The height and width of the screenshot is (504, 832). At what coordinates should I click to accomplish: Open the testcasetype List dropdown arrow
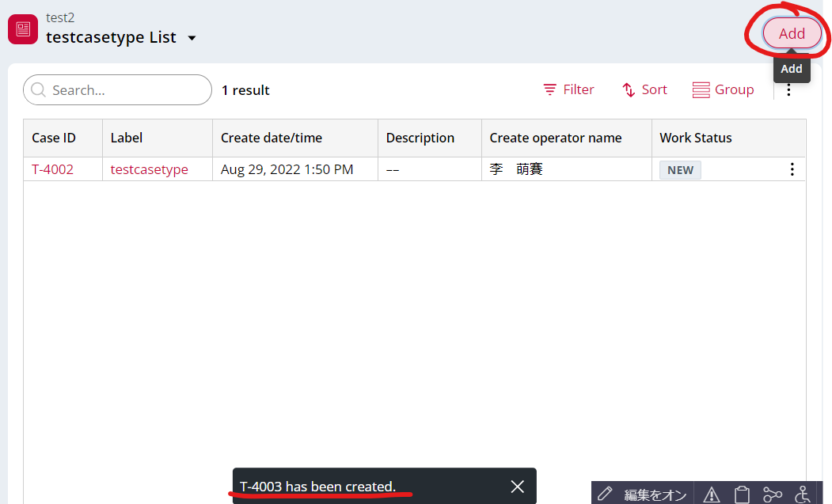click(x=192, y=38)
